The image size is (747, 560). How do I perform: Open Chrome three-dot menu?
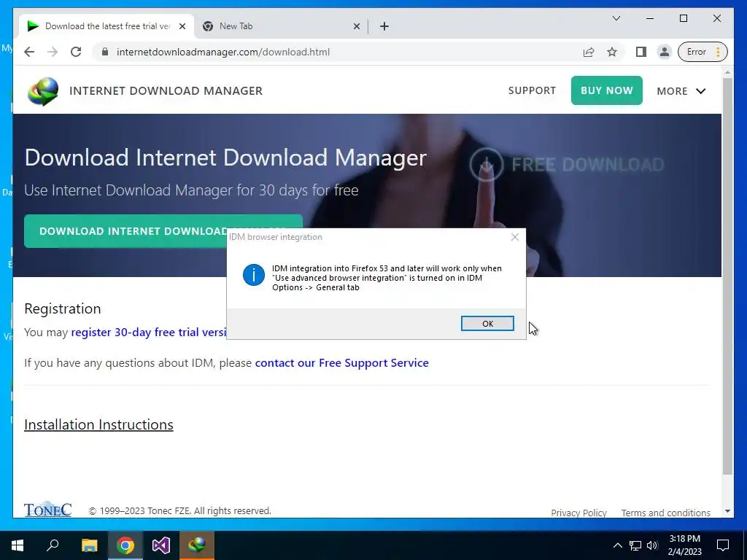click(718, 52)
